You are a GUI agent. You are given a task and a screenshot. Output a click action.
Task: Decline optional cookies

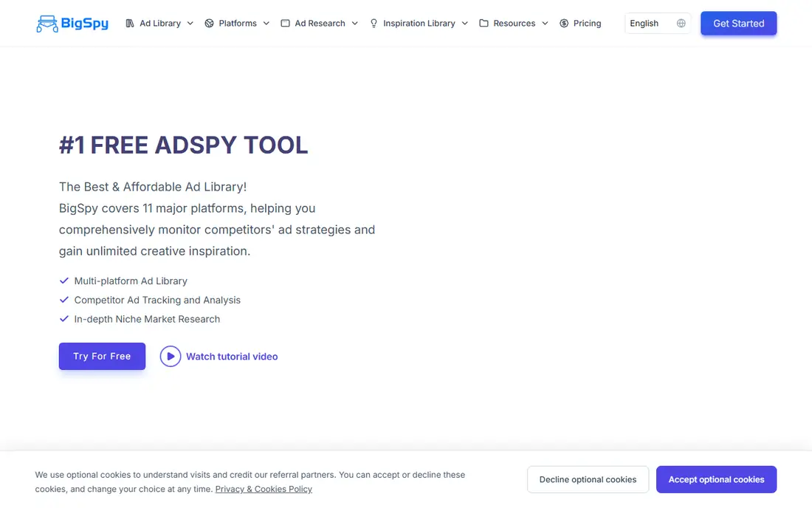click(x=588, y=479)
